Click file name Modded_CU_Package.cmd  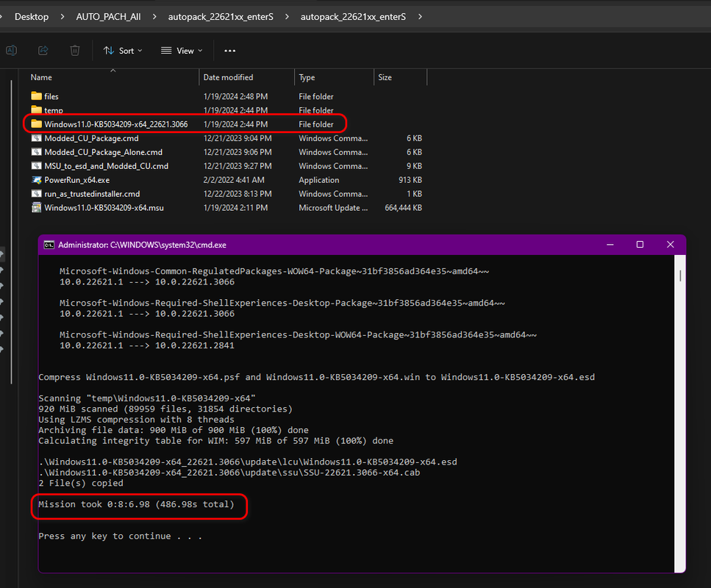92,138
